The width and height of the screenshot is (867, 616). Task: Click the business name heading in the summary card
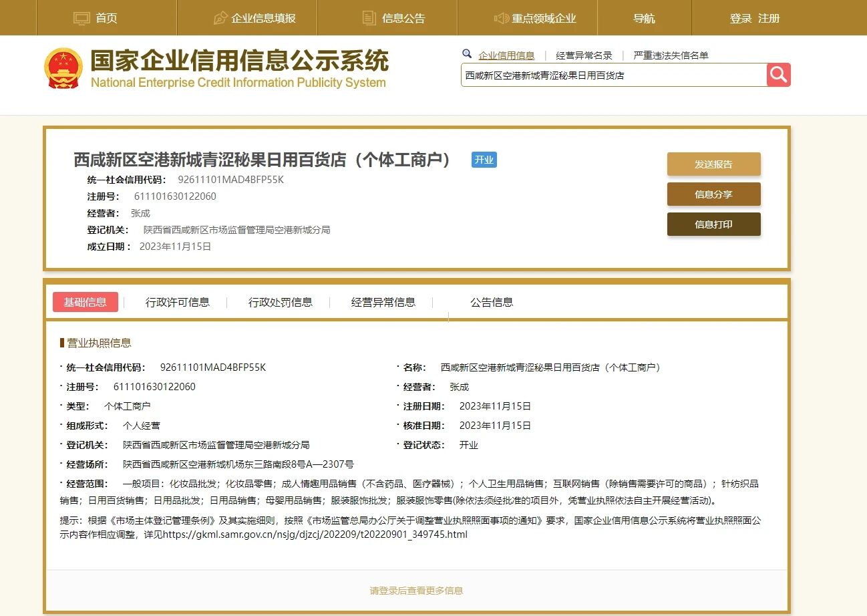click(x=263, y=160)
